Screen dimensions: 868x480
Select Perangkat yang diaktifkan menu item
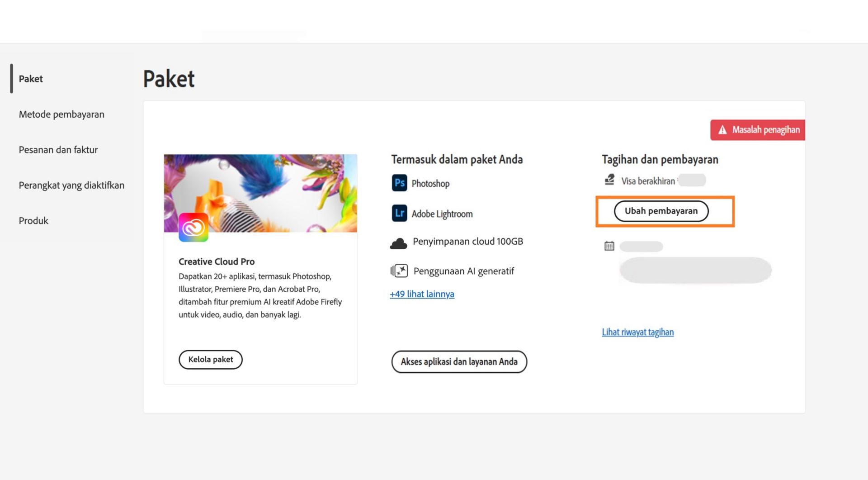pos(71,185)
